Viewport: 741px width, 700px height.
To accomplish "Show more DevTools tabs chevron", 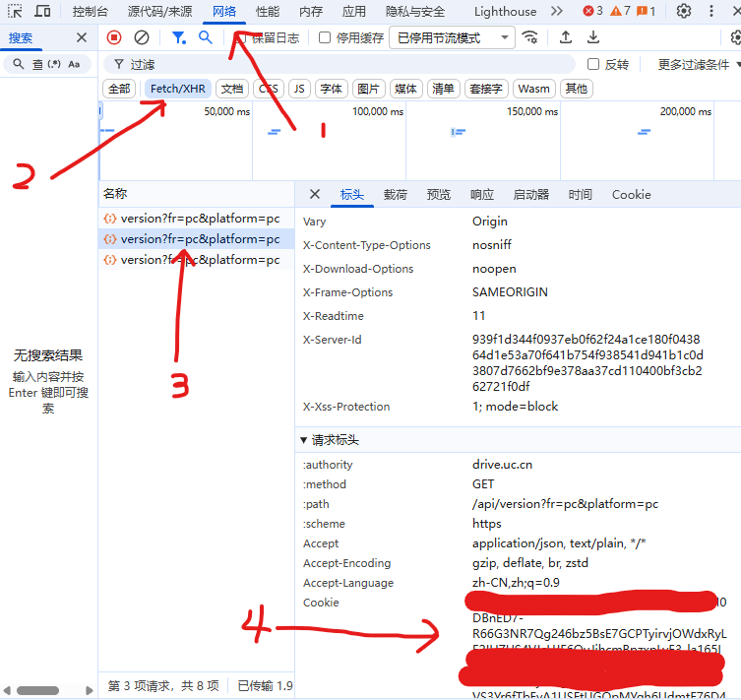I will tap(557, 11).
